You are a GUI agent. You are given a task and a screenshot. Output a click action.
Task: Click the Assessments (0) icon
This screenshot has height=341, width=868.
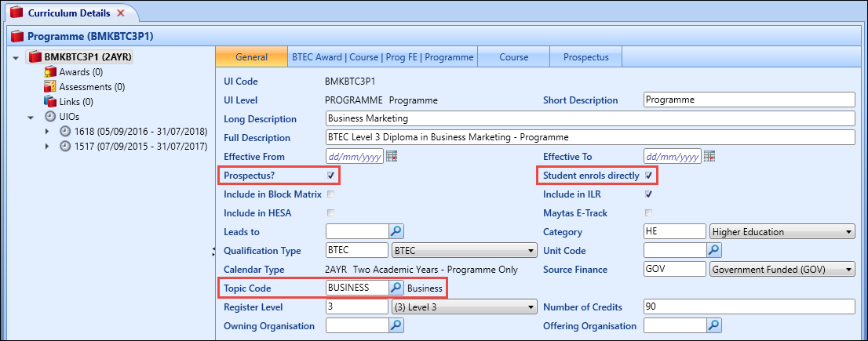tap(50, 86)
